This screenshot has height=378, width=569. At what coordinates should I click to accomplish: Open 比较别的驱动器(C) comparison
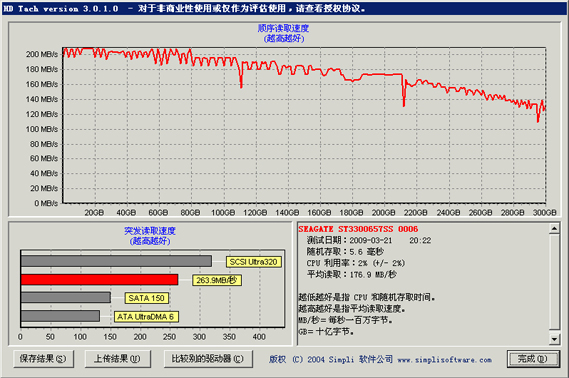click(208, 359)
